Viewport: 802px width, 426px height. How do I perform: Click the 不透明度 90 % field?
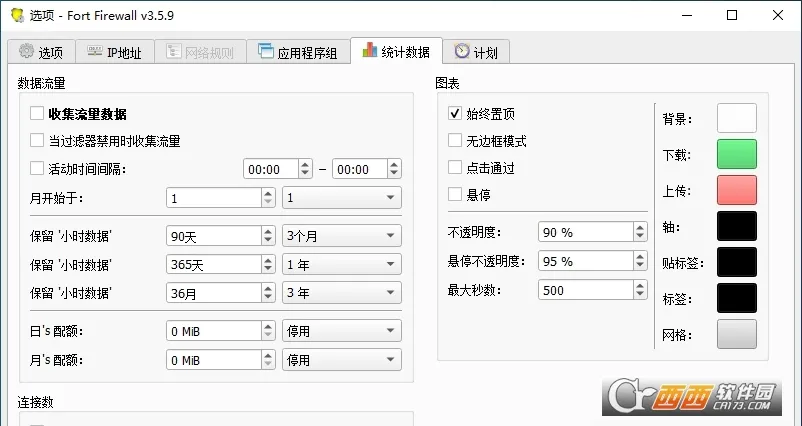pos(586,232)
